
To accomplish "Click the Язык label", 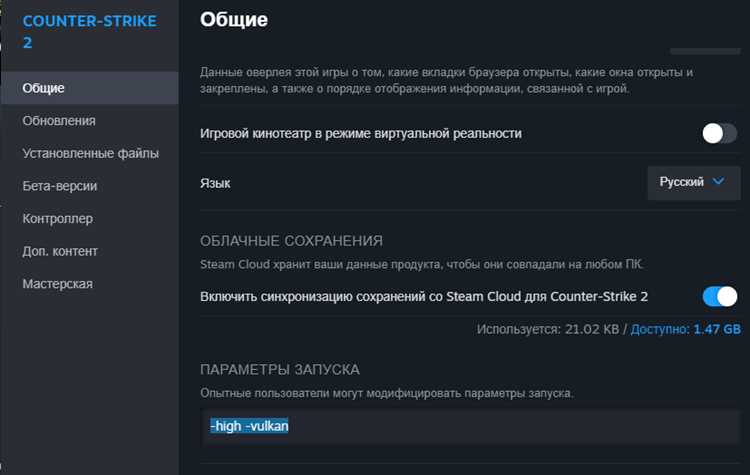I will [215, 183].
